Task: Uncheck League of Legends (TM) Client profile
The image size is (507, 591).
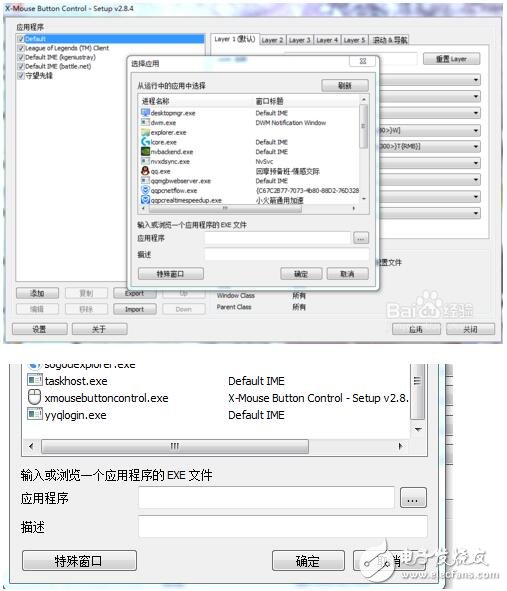Action: [x=20, y=48]
